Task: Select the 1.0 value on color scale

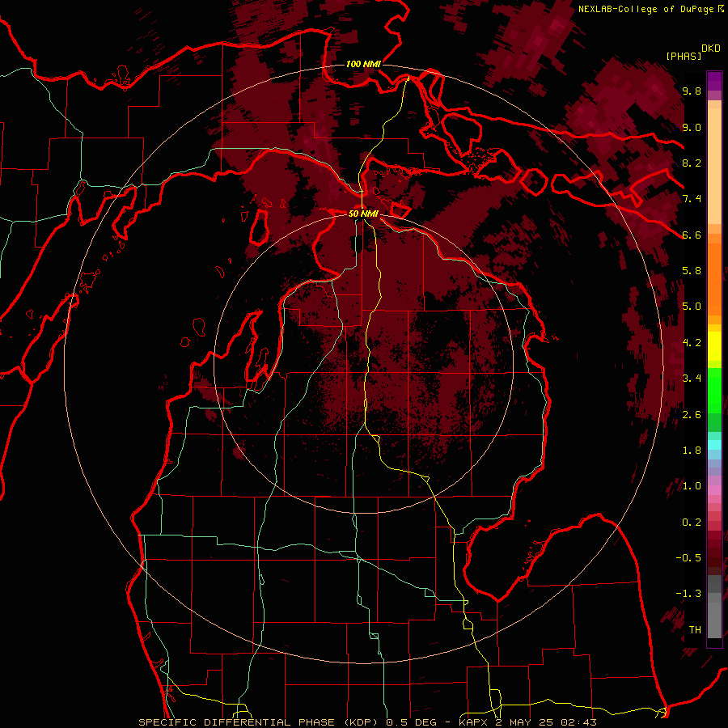Action: point(692,486)
